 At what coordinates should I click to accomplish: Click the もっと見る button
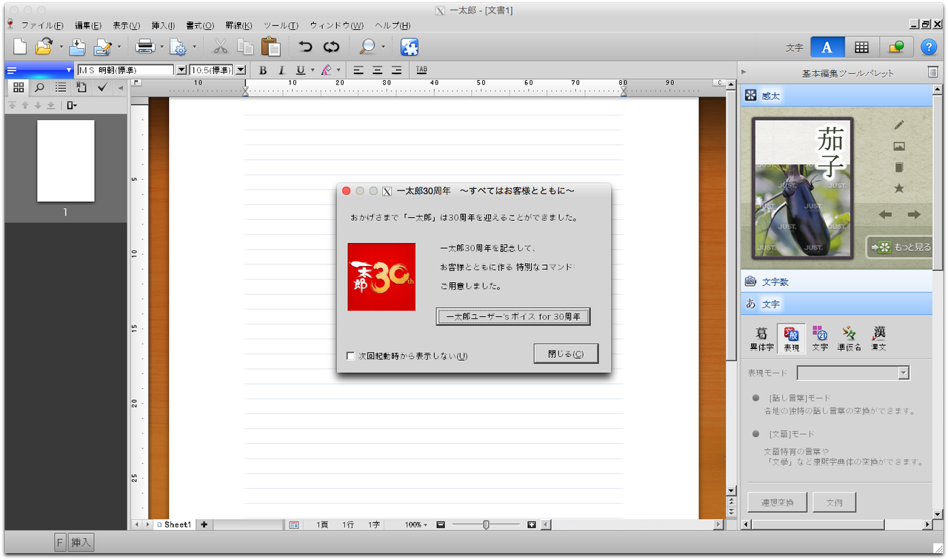pos(901,247)
